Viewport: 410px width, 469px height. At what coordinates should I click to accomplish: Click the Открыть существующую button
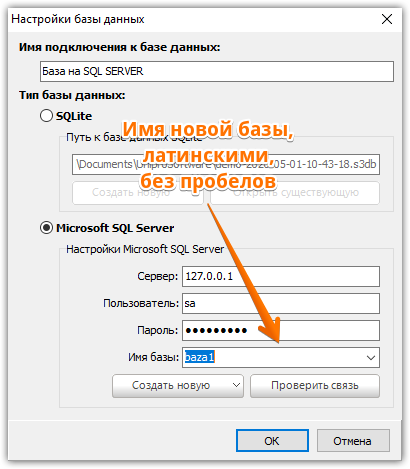point(295,193)
